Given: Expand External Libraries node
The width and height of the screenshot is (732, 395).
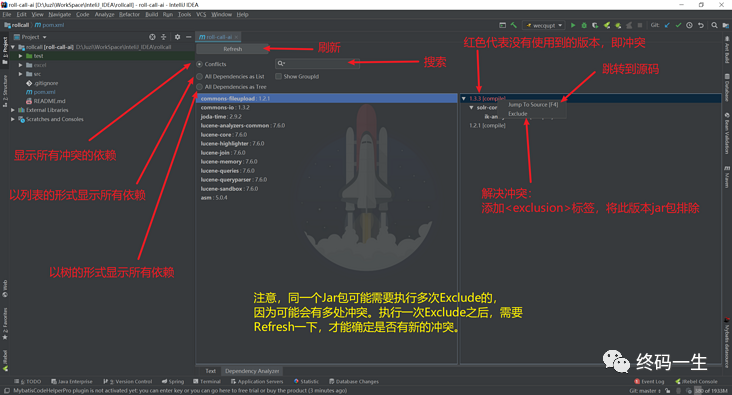Looking at the screenshot, I should pyautogui.click(x=13, y=110).
